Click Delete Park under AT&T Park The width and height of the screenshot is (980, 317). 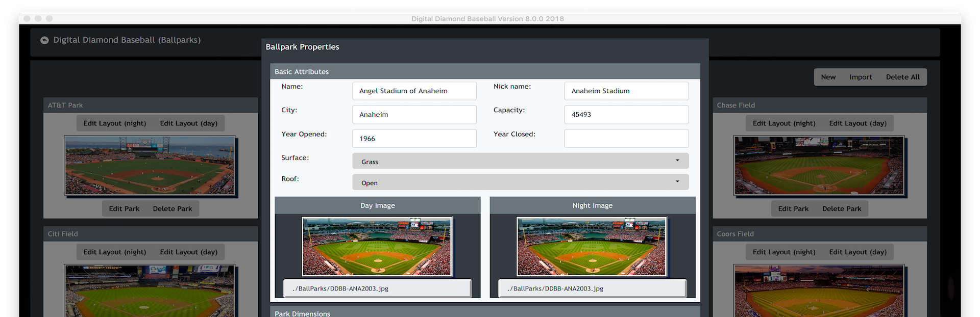click(173, 208)
